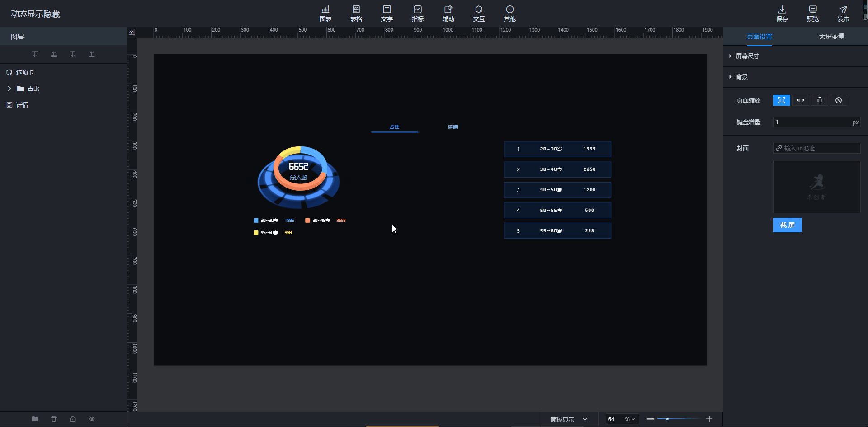
Task: Adjust the canvas zoom slider handle
Action: (x=667, y=419)
